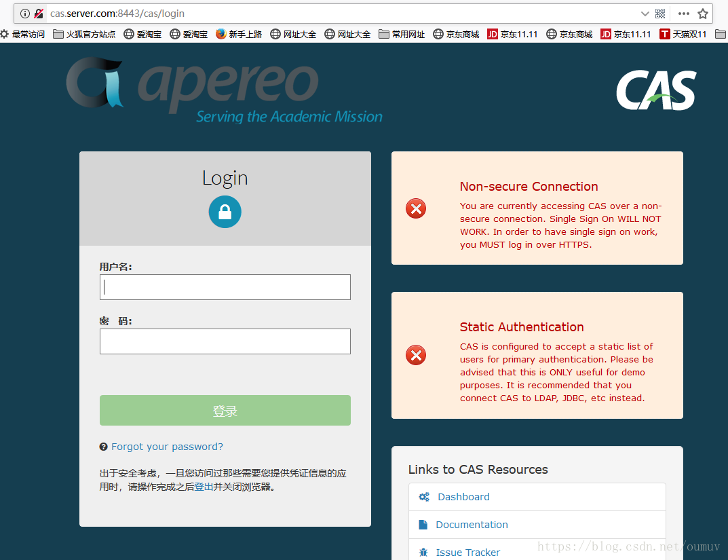Click the Static Authentication error icon
The width and height of the screenshot is (728, 560).
416,355
